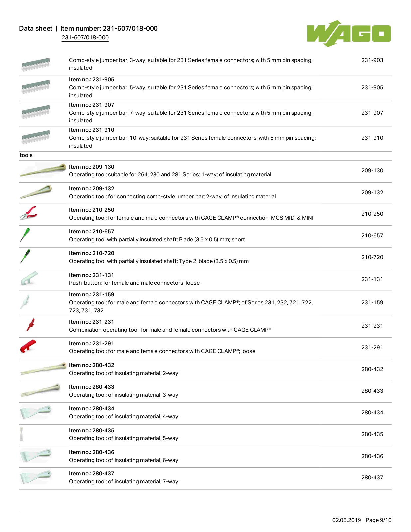Select the 'Item no.: 210-720' heading
411x532 pixels.
[x=92, y=253]
